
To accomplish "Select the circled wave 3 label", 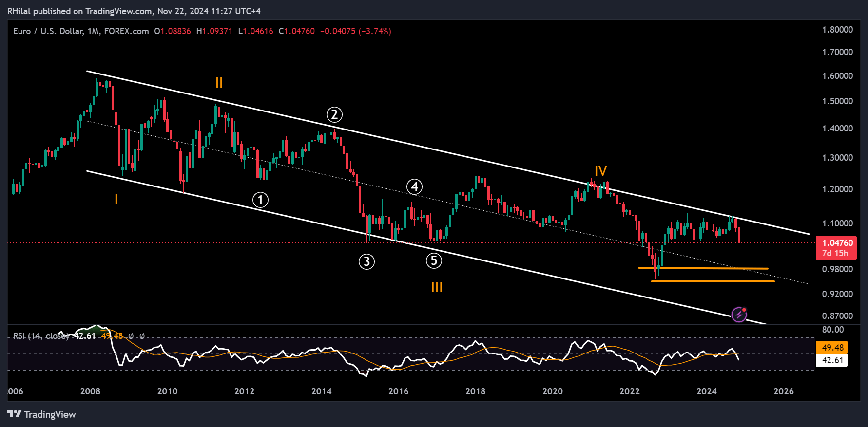I will point(367,262).
